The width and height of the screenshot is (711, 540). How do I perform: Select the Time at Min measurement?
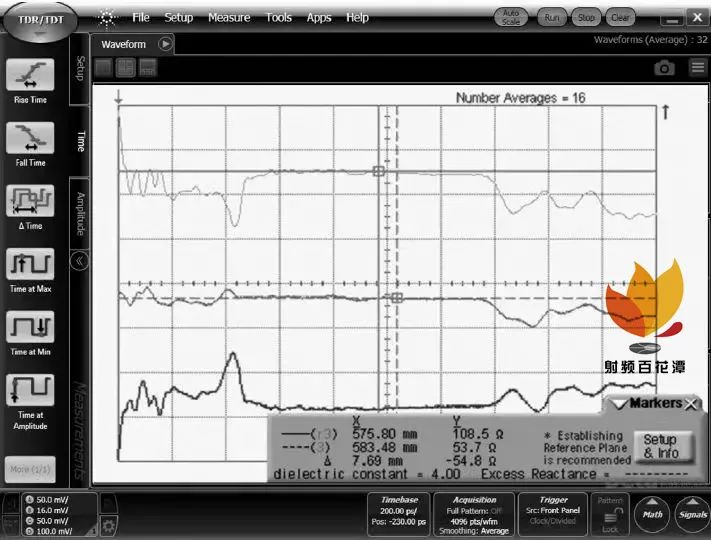pyautogui.click(x=30, y=327)
